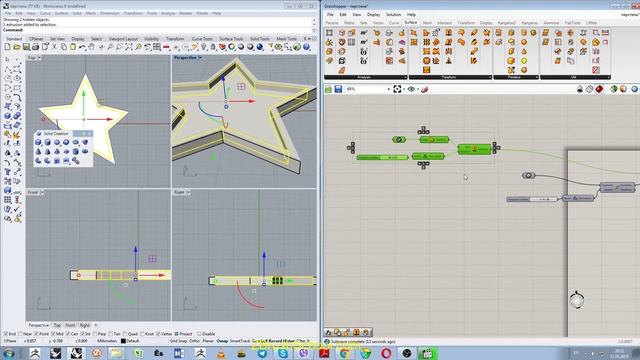
Task: Click Windows Start button
Action: click(x=9, y=353)
